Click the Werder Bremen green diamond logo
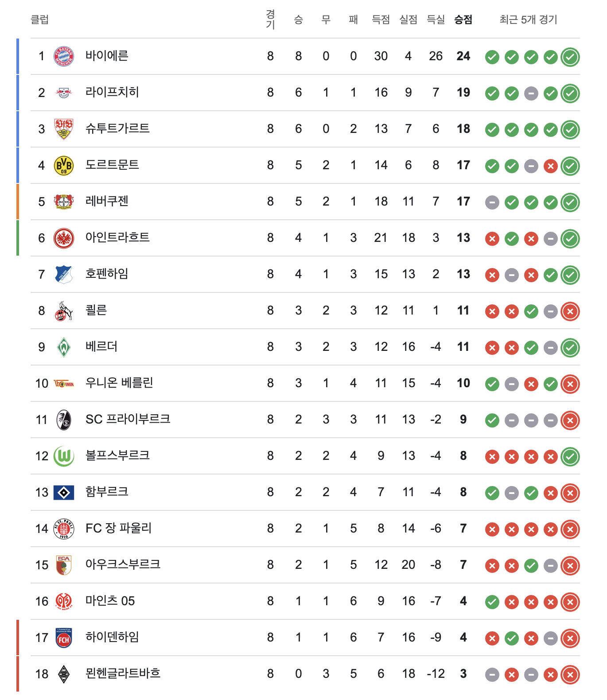The image size is (607, 700). pos(64,347)
